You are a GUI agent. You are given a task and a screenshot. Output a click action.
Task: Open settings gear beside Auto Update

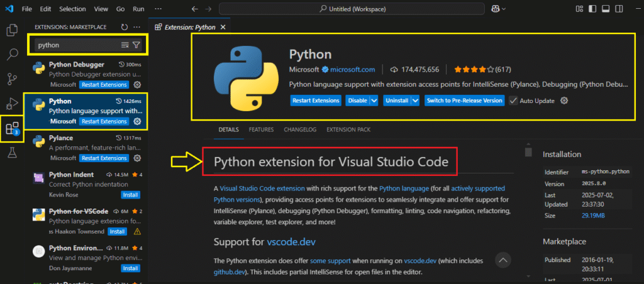(x=564, y=101)
